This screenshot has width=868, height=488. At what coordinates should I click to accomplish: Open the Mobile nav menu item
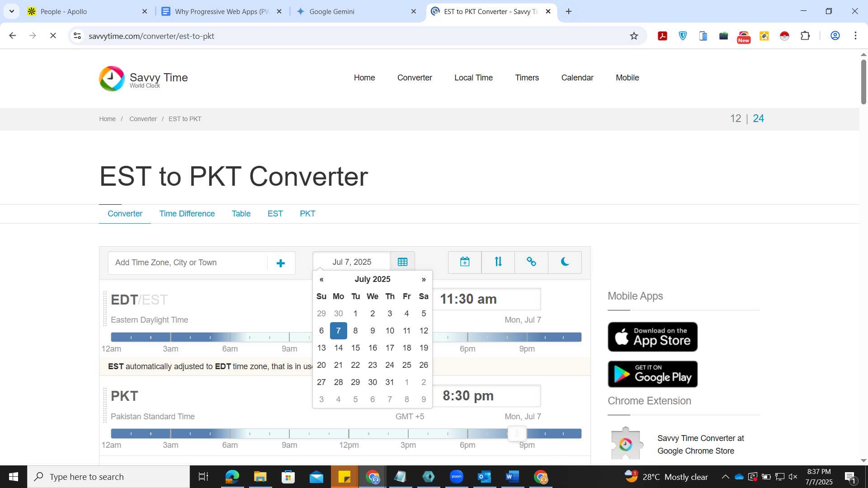pos(627,78)
